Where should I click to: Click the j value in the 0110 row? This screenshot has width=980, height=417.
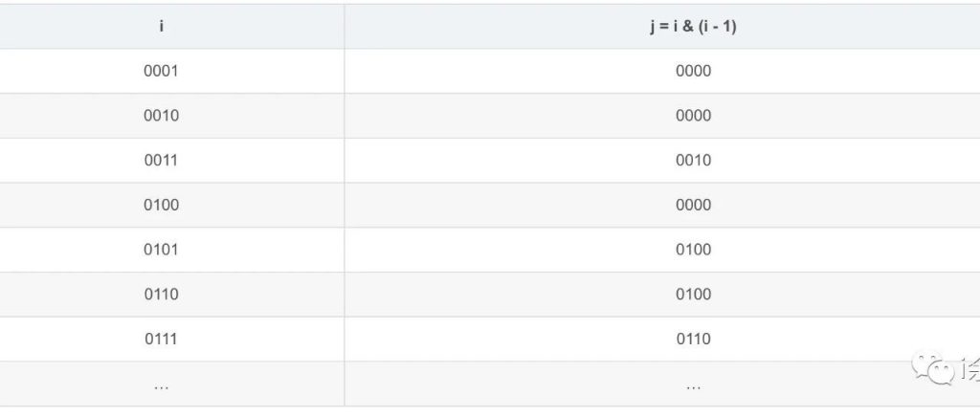(693, 294)
